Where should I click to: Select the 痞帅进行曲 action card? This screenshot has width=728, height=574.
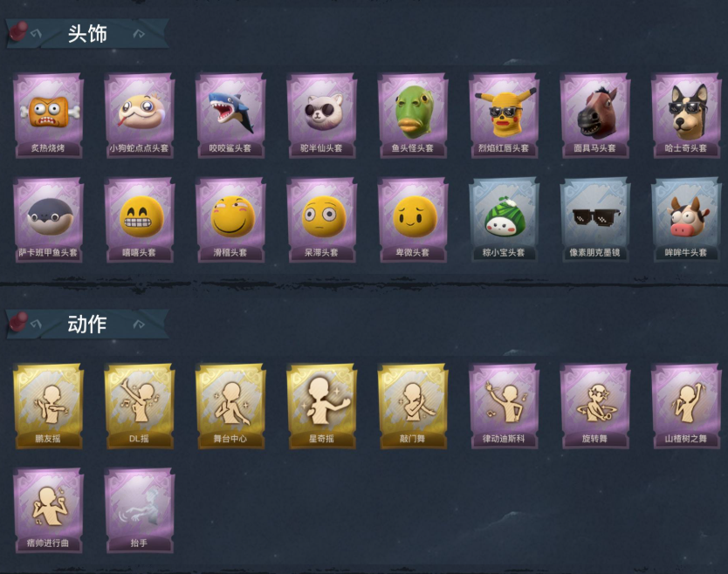click(48, 510)
